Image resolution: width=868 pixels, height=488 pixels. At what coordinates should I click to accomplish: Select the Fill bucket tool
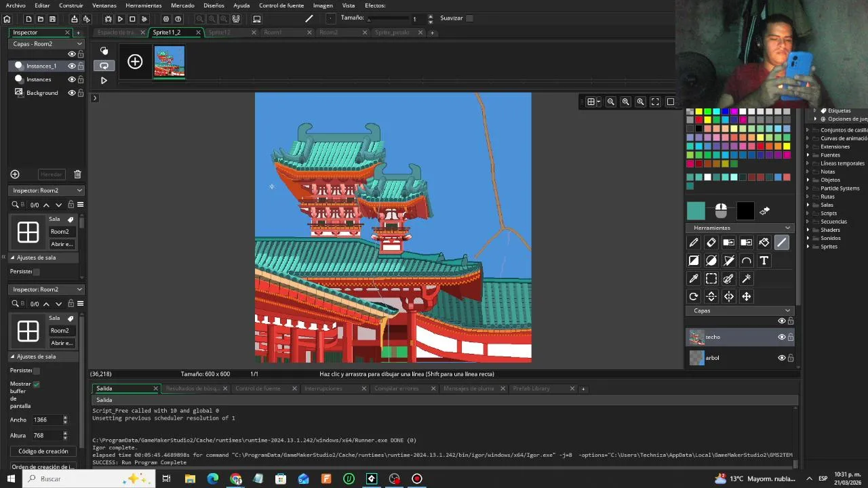tap(764, 243)
